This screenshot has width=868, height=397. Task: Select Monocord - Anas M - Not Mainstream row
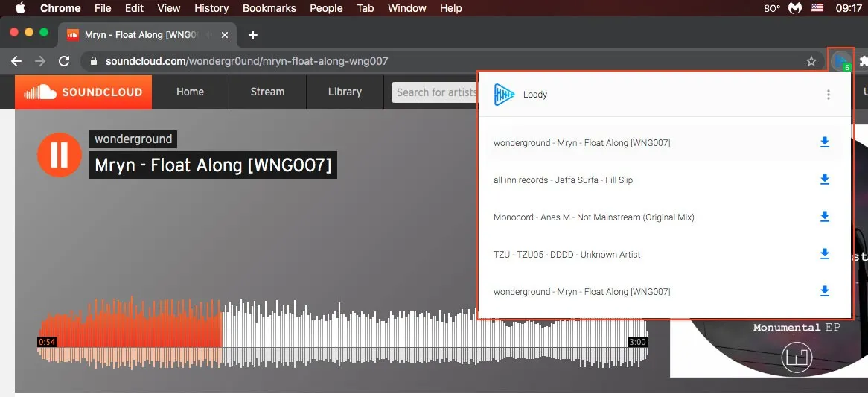coord(664,217)
